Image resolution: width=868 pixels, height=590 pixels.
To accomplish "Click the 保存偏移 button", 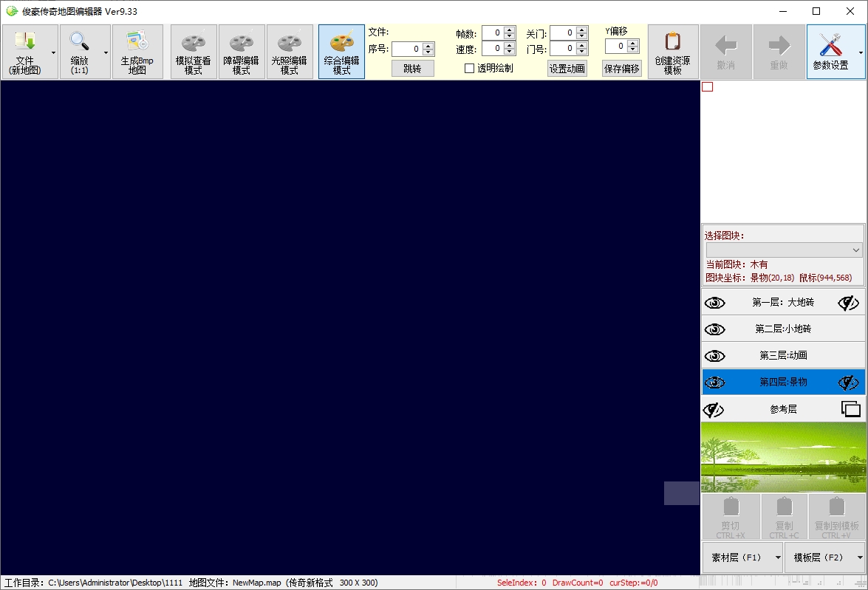I will coord(621,69).
